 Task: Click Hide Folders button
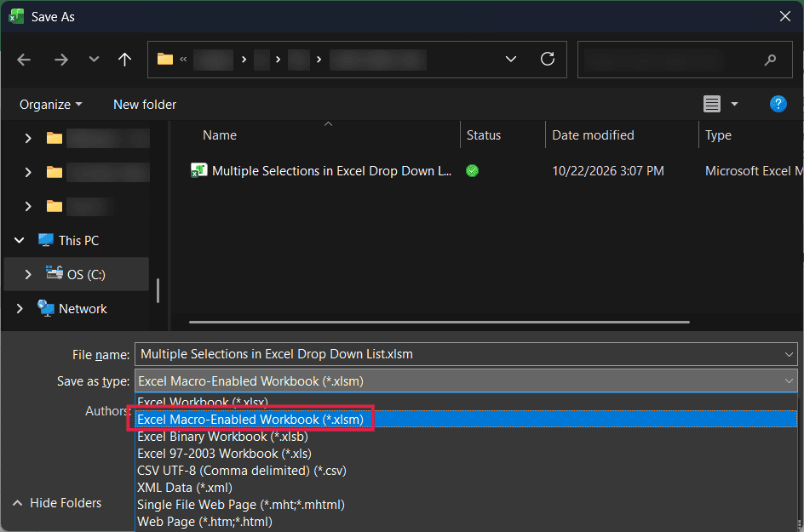[x=57, y=503]
